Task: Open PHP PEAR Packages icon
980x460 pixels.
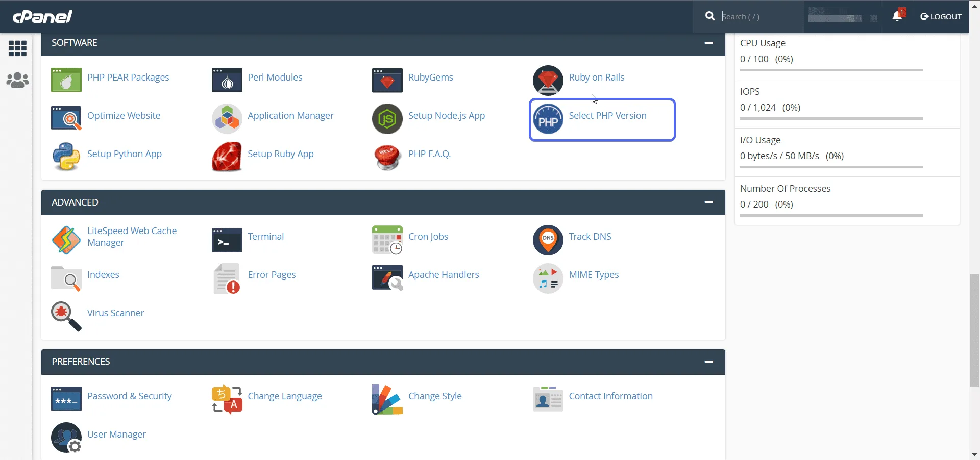Action: coord(66,80)
